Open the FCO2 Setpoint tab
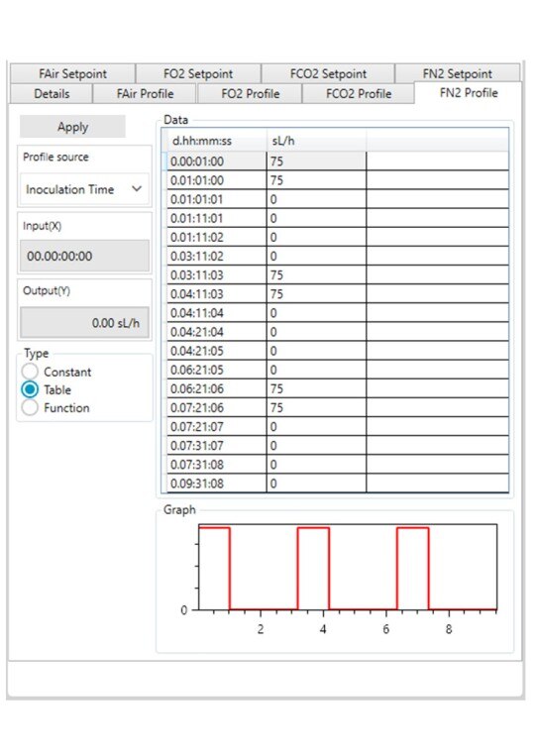This screenshot has width=535, height=756. pos(328,73)
